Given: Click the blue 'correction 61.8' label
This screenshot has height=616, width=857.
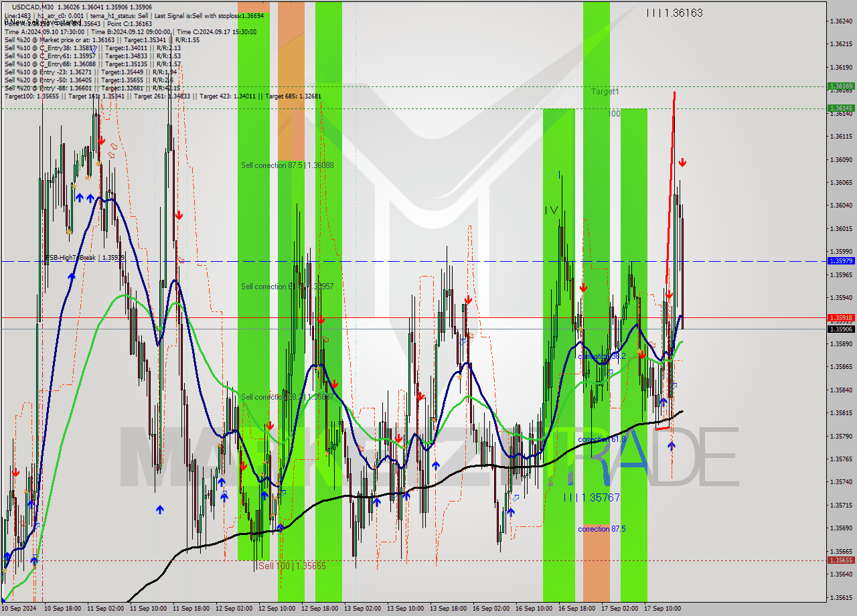Looking at the screenshot, I should pos(601,439).
